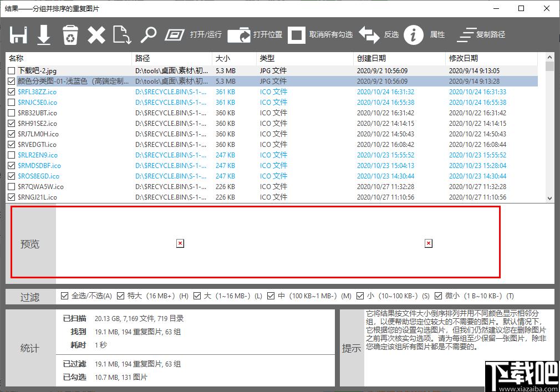
Task: Uncheck the $RFL38ZZ.ico checkbox
Action: tap(12, 91)
